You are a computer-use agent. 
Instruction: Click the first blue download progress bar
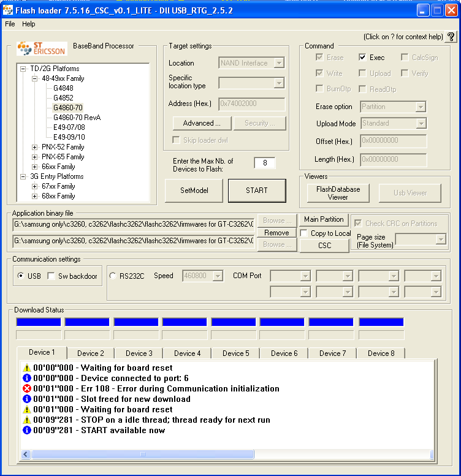coord(39,322)
